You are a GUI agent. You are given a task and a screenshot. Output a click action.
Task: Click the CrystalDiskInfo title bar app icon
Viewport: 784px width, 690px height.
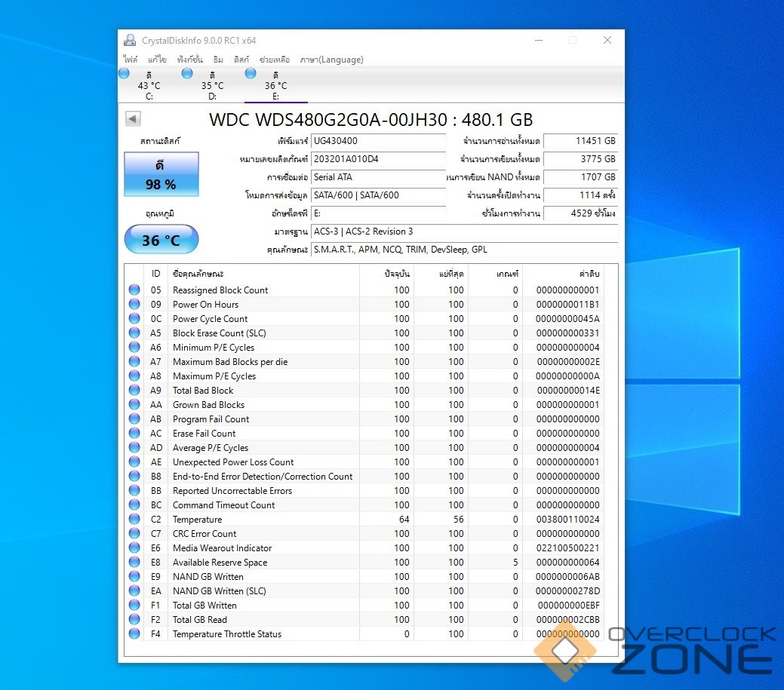(129, 41)
